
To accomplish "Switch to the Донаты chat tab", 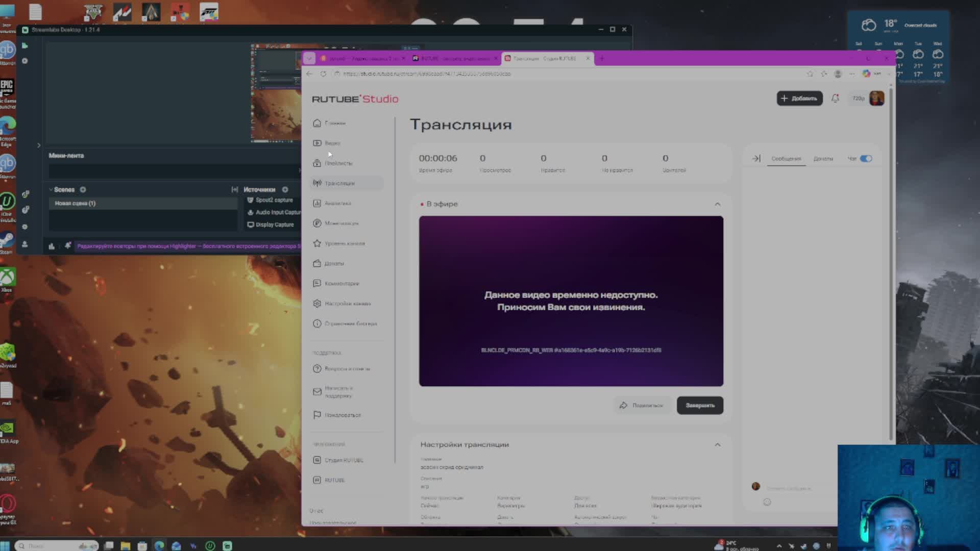I will (x=823, y=159).
